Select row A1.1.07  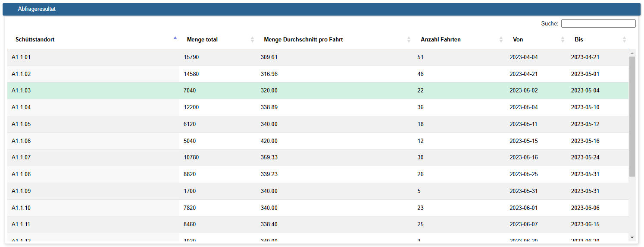click(x=318, y=158)
